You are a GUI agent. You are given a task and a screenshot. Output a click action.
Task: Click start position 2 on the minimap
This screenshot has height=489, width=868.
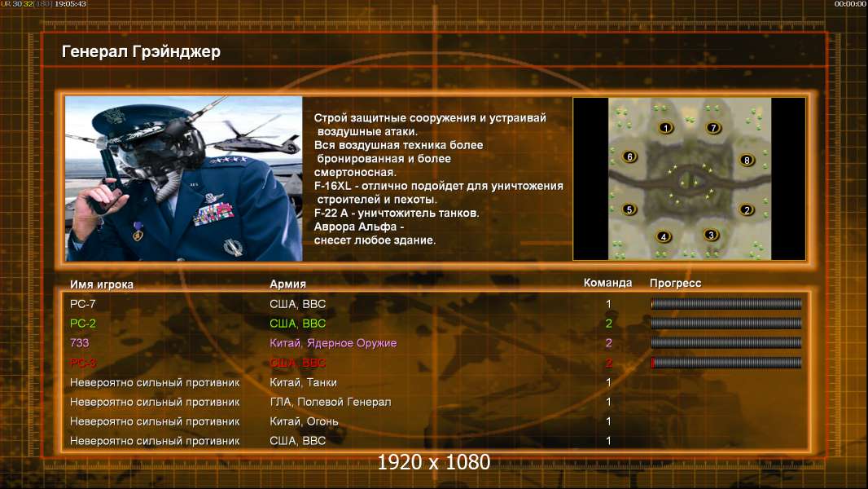[x=747, y=210]
